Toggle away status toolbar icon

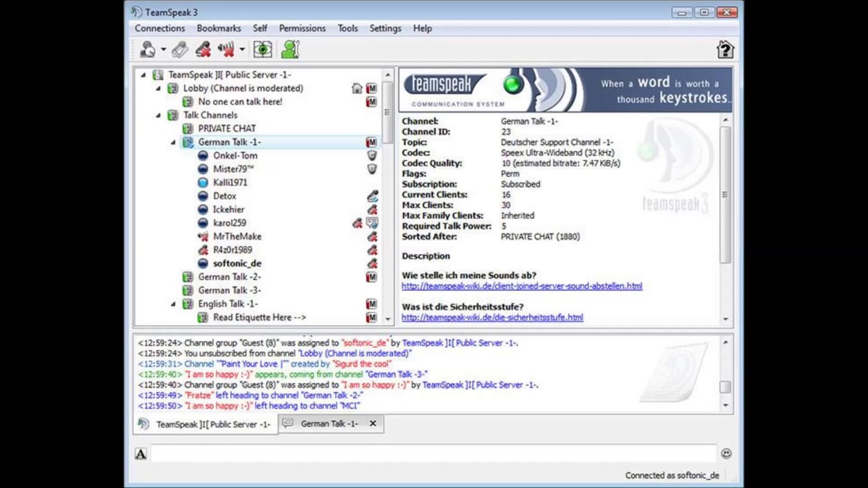point(147,49)
